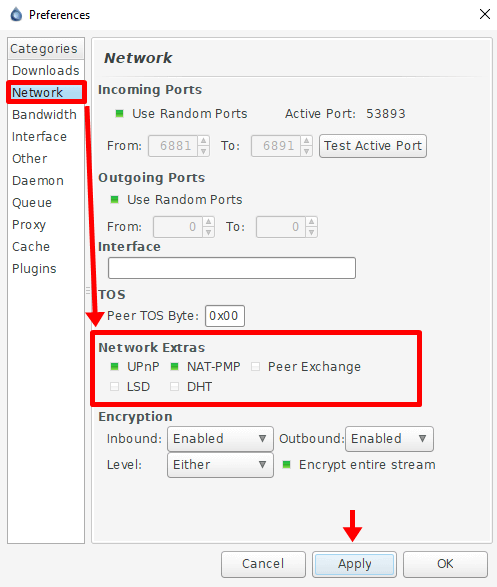Screen dimensions: 497x587
Task: Click the Active Port value 53893
Action: click(385, 114)
